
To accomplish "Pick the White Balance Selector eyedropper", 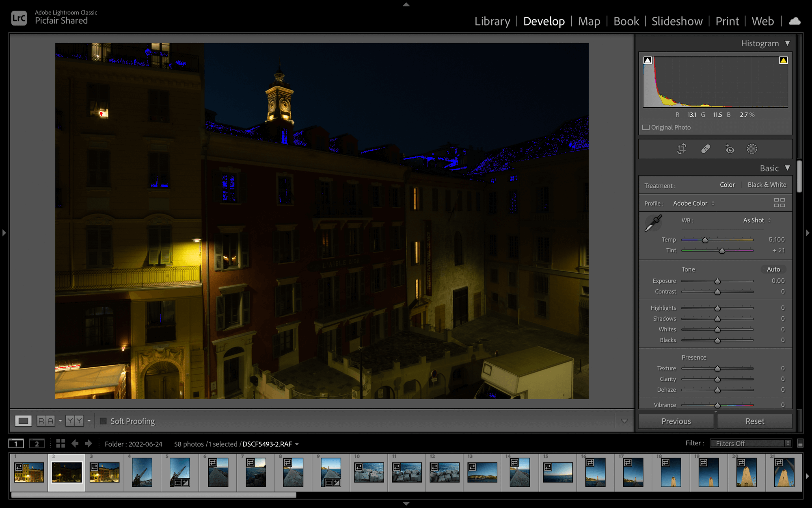I will (x=653, y=223).
